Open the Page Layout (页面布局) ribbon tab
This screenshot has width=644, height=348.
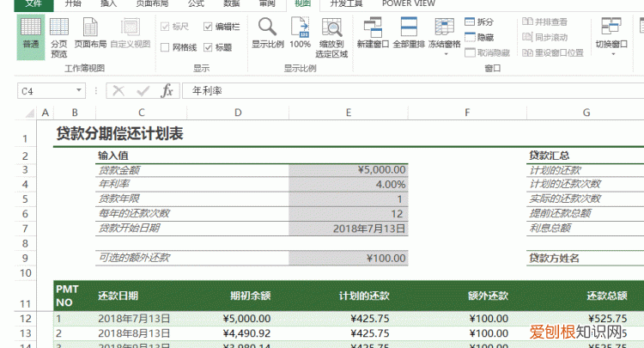pyautogui.click(x=152, y=4)
